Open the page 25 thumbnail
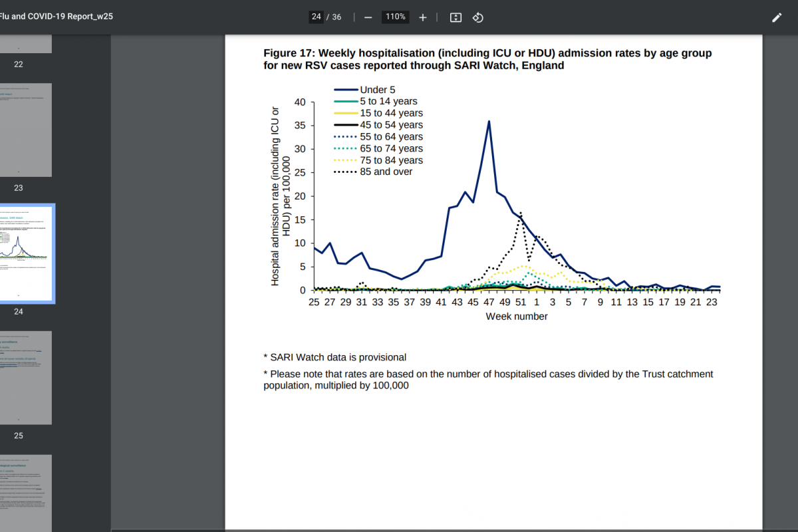 [25, 377]
